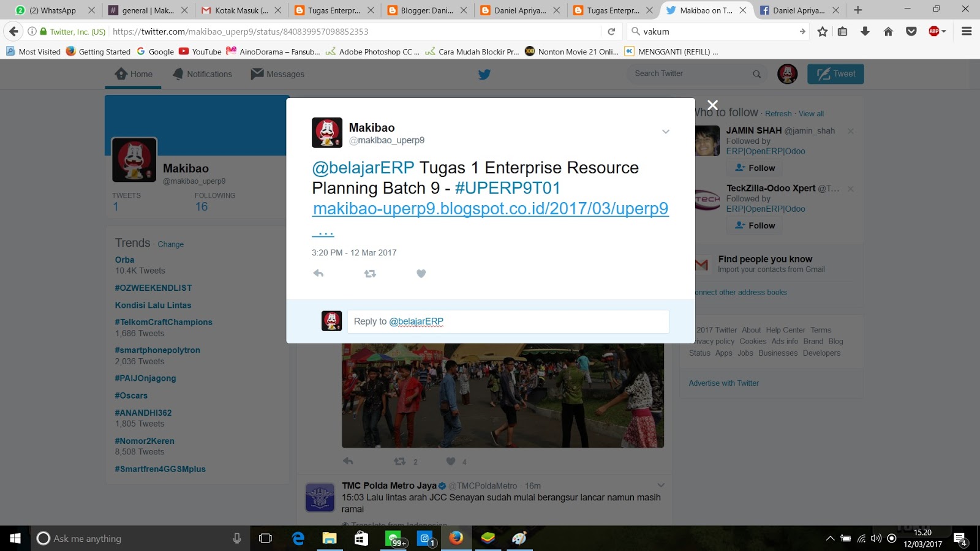Screen dimensions: 980x551
Task: Compose a new tweet with Tweet button
Action: pos(835,74)
